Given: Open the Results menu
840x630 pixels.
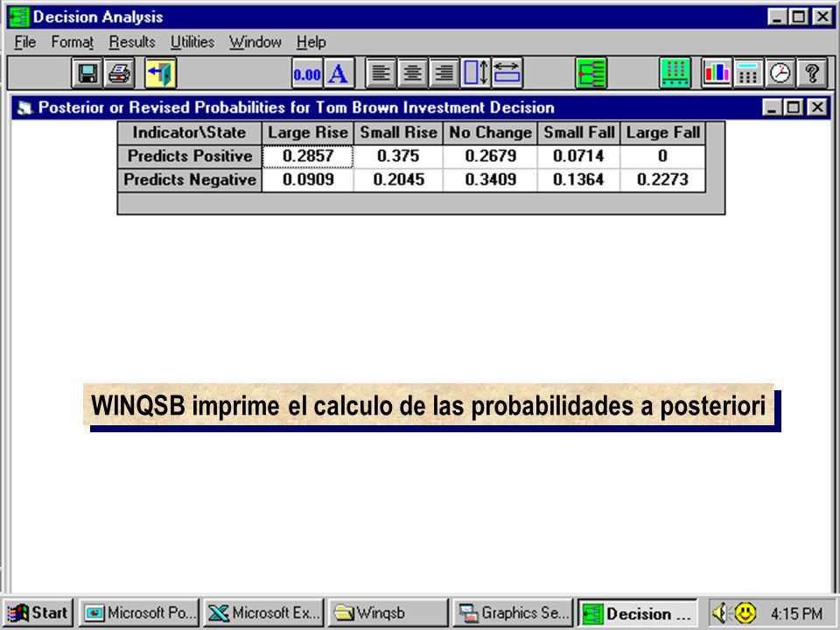Looking at the screenshot, I should (132, 42).
